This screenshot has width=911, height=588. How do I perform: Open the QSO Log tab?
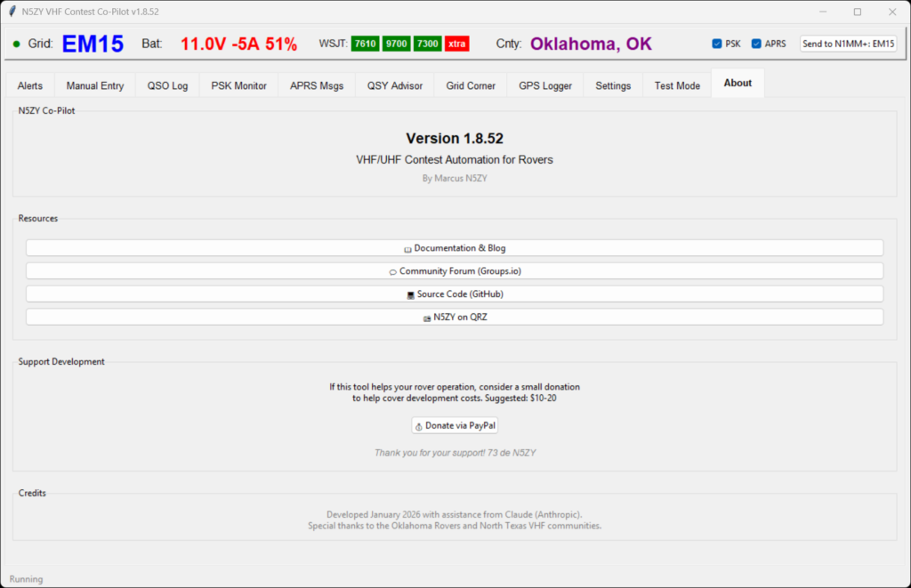click(x=167, y=85)
